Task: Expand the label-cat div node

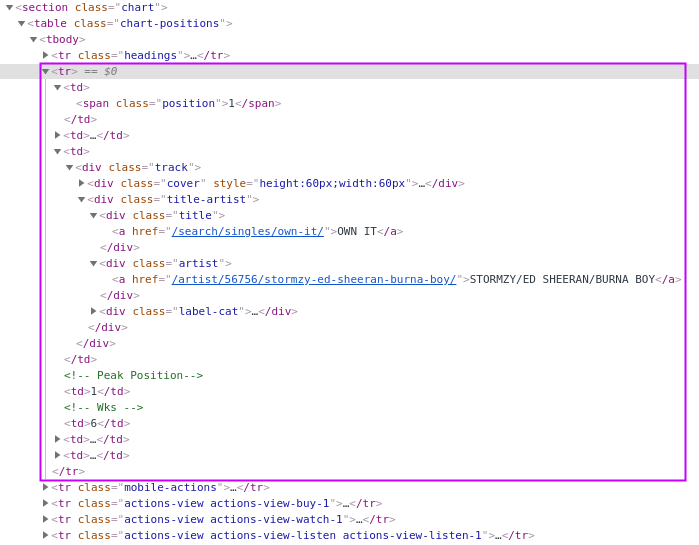Action: click(93, 311)
